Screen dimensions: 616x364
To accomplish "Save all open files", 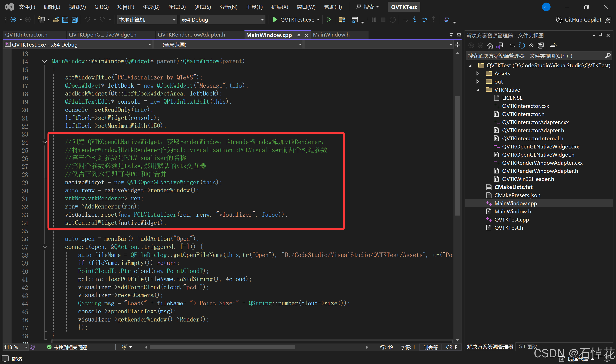I will click(74, 20).
